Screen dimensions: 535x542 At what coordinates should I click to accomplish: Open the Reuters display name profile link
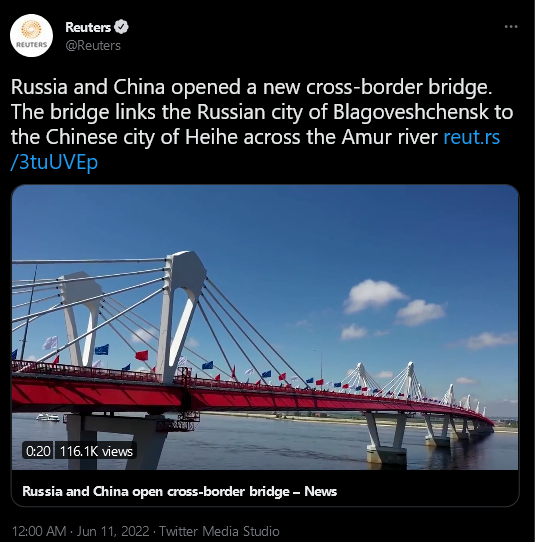tap(88, 27)
